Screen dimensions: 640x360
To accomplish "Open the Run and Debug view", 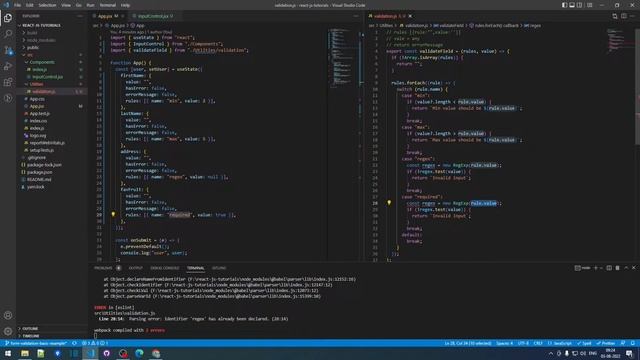I will [x=8, y=66].
